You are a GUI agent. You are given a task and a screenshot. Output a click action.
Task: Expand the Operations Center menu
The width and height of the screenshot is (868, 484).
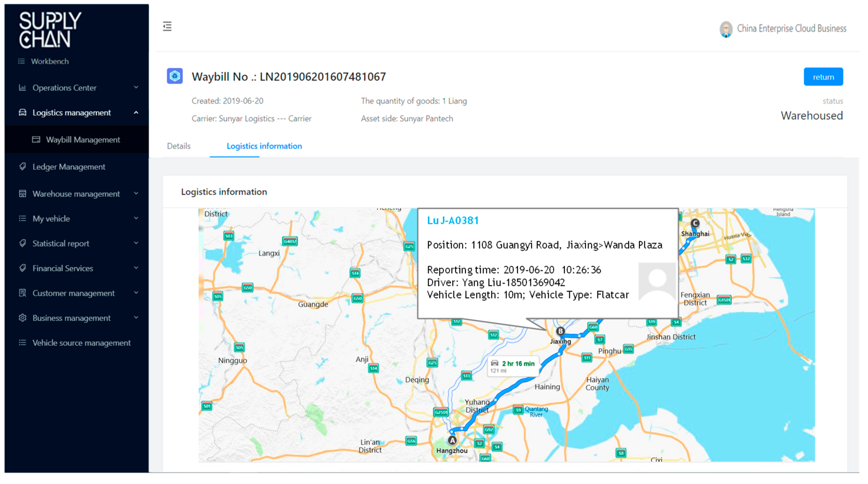pos(136,87)
